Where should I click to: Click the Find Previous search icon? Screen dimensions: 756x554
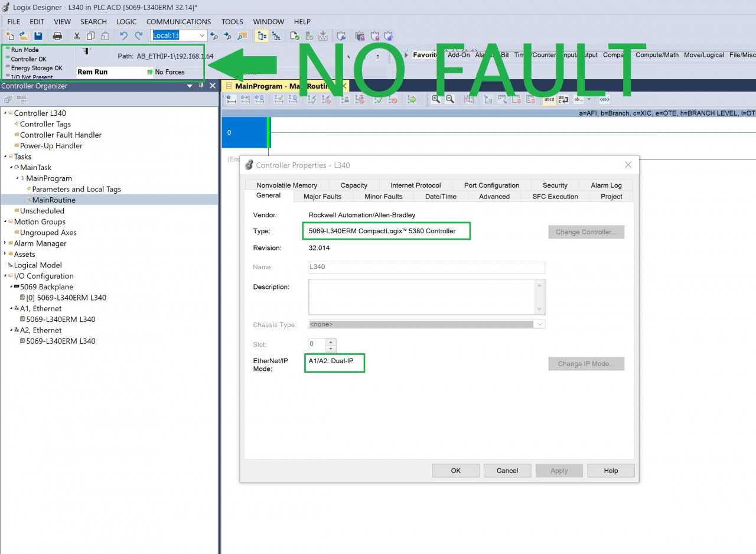pyautogui.click(x=214, y=35)
